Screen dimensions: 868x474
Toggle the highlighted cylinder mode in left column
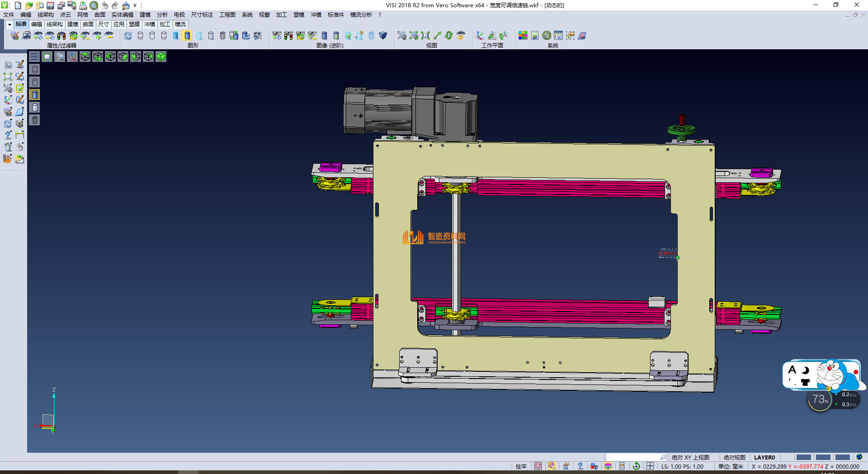(x=35, y=95)
